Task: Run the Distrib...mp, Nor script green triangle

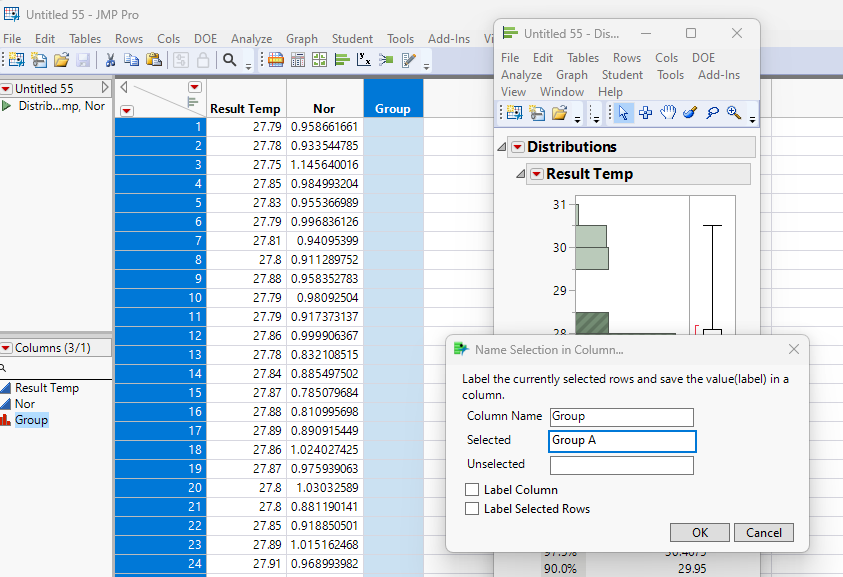Action: click(6, 106)
